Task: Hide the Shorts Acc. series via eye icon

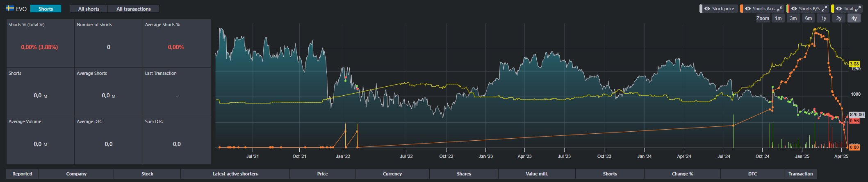Action: click(748, 9)
